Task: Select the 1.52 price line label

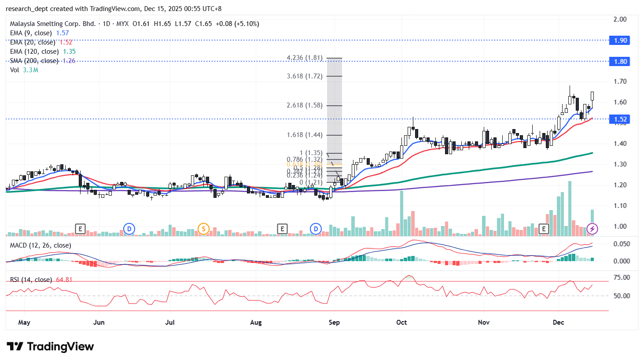Action: pyautogui.click(x=620, y=119)
